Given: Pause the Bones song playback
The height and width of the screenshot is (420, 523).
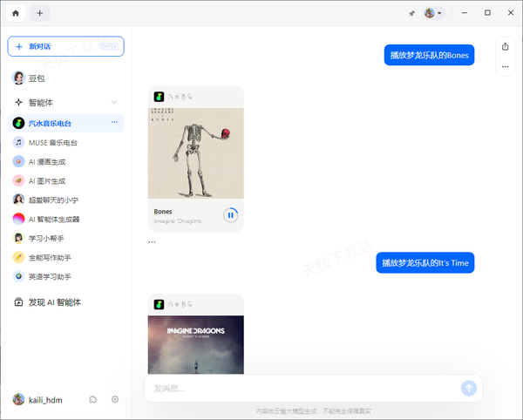Looking at the screenshot, I should (x=230, y=215).
